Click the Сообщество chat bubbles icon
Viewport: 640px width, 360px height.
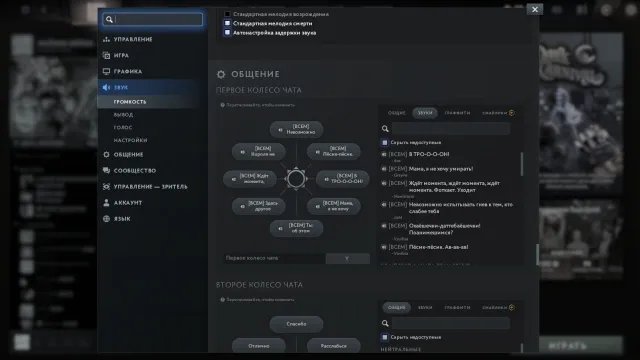point(107,171)
